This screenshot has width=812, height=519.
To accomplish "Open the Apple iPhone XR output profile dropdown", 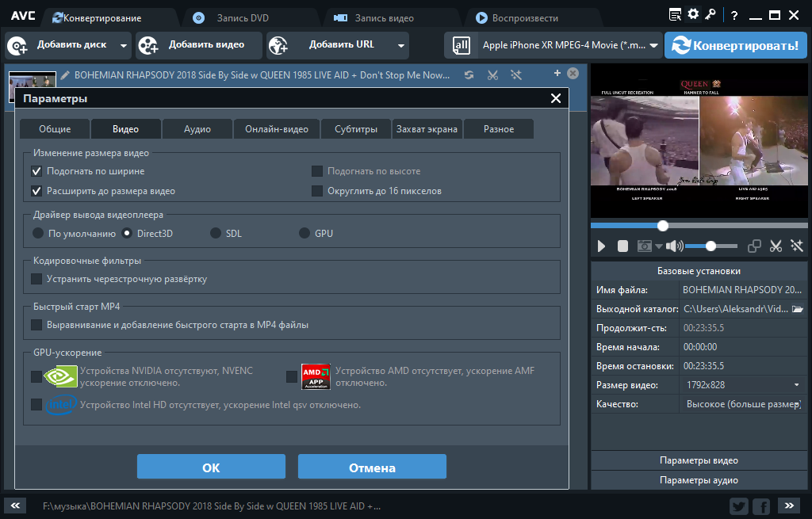I will coord(653,45).
